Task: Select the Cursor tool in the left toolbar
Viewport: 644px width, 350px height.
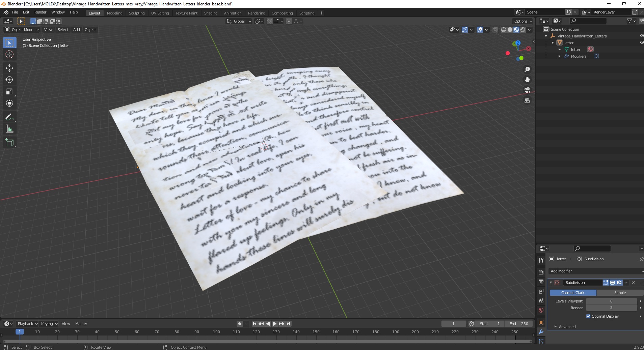Action: click(9, 54)
